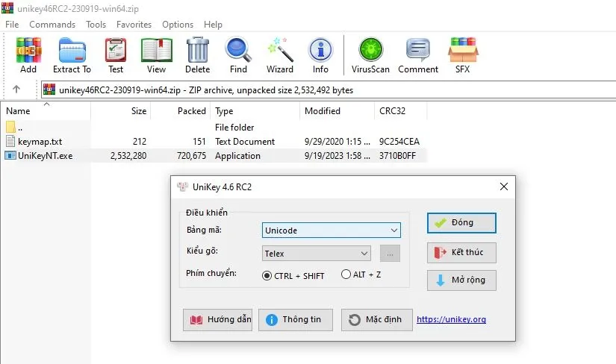Open the unikey.org link
This screenshot has height=364, width=616.
451,319
